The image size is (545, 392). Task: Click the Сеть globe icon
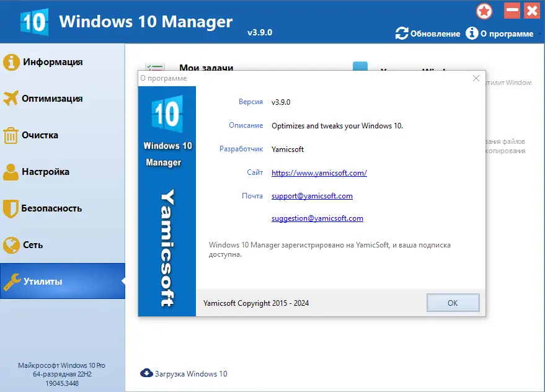[x=11, y=245]
